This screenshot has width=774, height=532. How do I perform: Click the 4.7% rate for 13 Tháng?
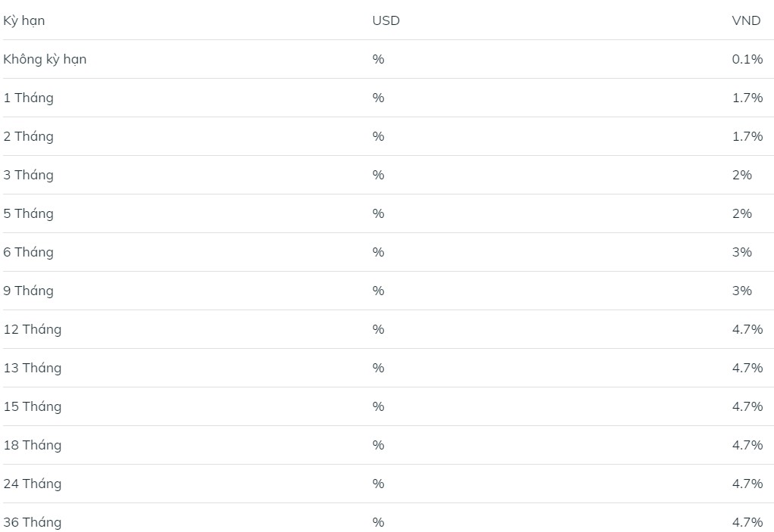(x=747, y=368)
